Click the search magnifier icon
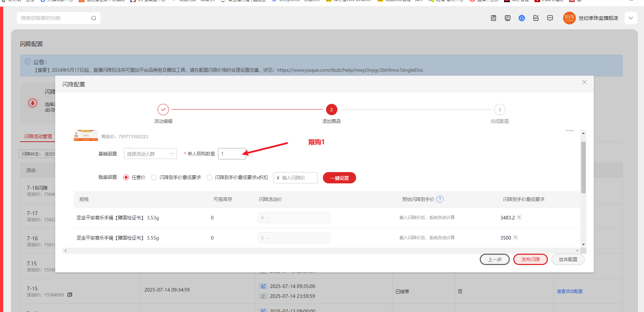This screenshot has height=312, width=644. click(94, 18)
